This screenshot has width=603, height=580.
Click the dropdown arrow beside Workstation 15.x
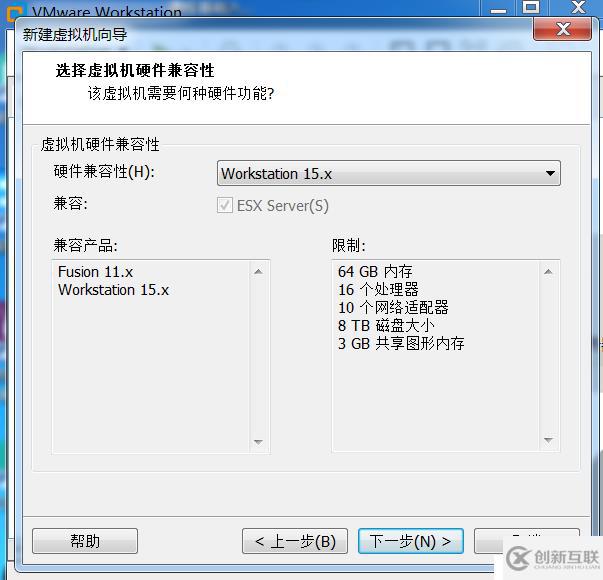550,173
